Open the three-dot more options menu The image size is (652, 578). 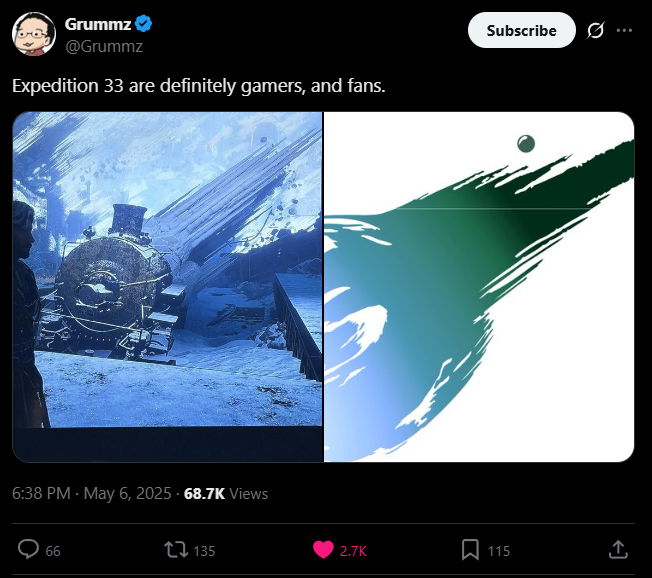(x=624, y=30)
